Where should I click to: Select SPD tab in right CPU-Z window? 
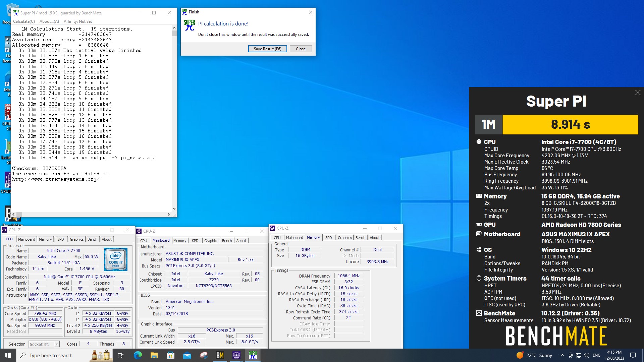coord(329,238)
